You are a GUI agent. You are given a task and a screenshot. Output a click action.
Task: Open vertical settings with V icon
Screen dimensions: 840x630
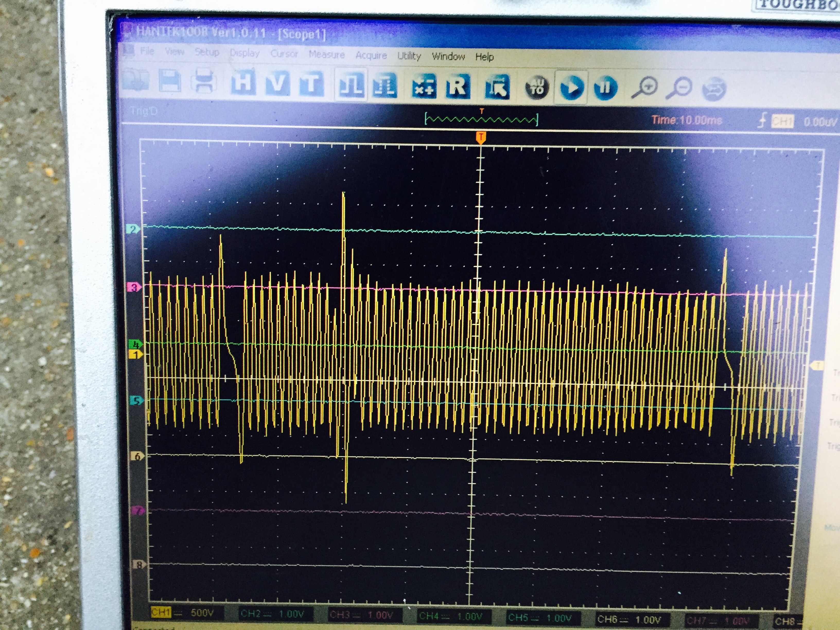pos(278,83)
